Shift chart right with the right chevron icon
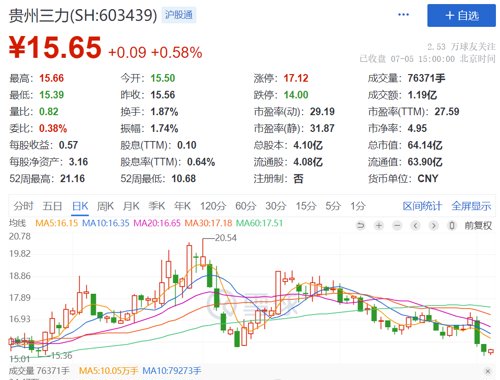 pyautogui.click(x=433, y=226)
